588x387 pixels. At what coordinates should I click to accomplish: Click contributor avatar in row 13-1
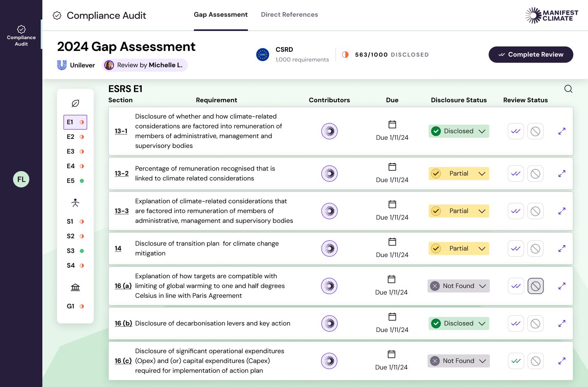coord(329,131)
